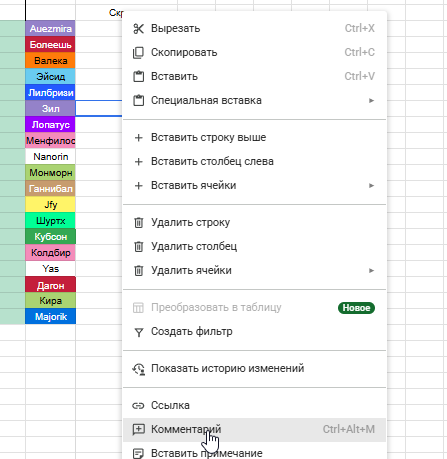Click the table icon beside Преобразовать в таблицу
This screenshot has width=447, height=459.
click(x=138, y=308)
